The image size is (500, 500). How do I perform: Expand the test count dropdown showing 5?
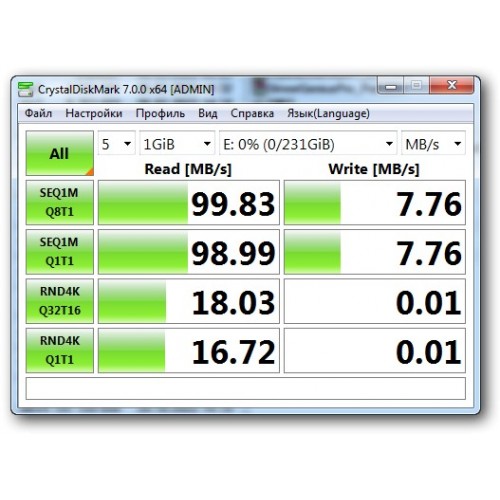[x=117, y=144]
